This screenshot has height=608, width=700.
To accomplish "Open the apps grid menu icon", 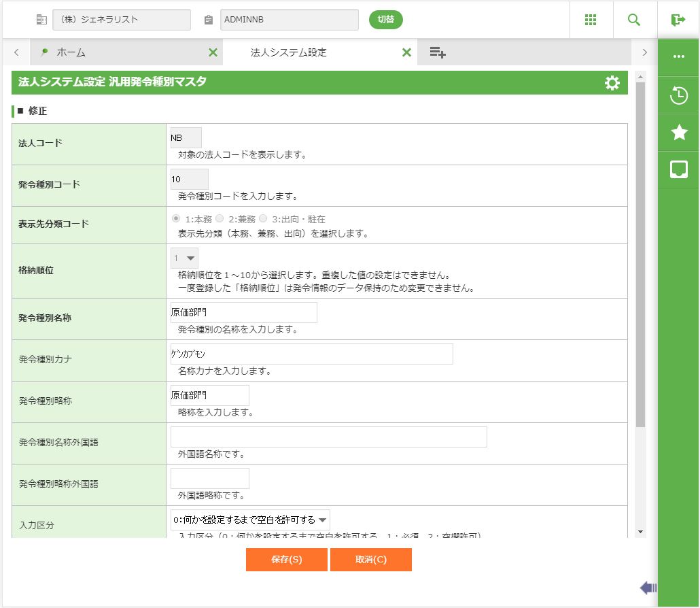I will pos(591,20).
